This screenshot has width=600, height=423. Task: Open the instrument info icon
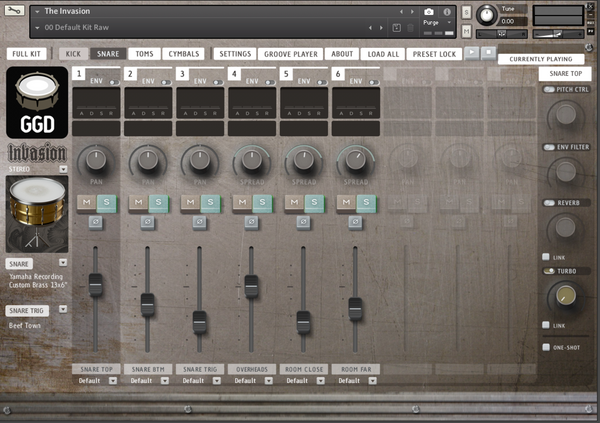coord(447,12)
